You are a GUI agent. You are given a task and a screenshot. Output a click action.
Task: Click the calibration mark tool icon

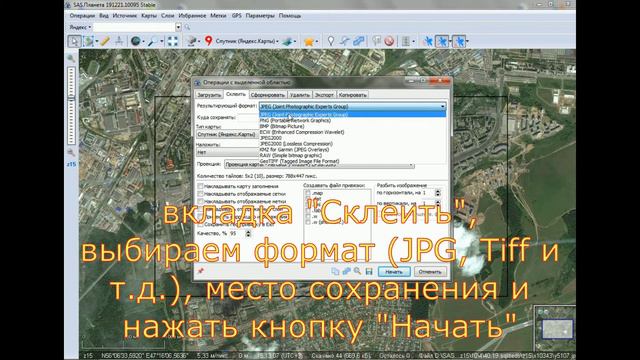[x=119, y=41]
